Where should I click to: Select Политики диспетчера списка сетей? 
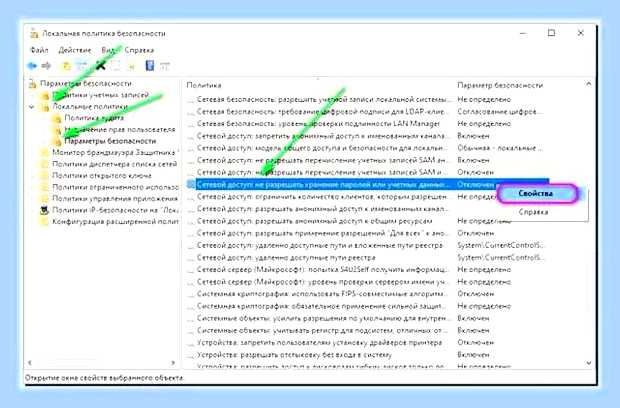click(114, 164)
